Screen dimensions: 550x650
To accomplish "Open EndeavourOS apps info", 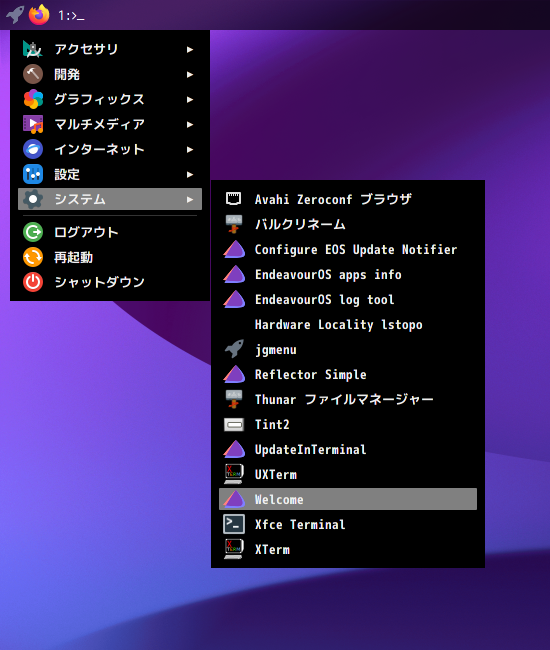I will point(348,274).
